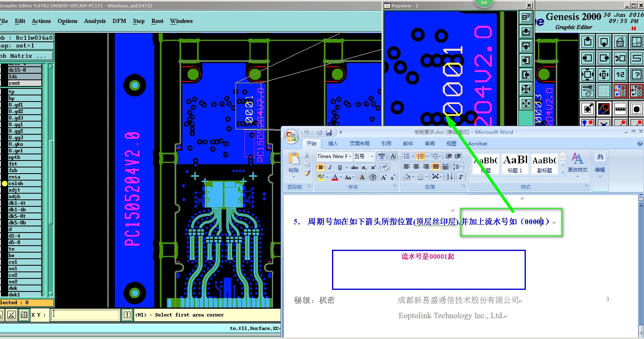Viewport: 644px width, 339px height.
Task: Toggle Bold formatting in Word
Action: click(x=321, y=167)
